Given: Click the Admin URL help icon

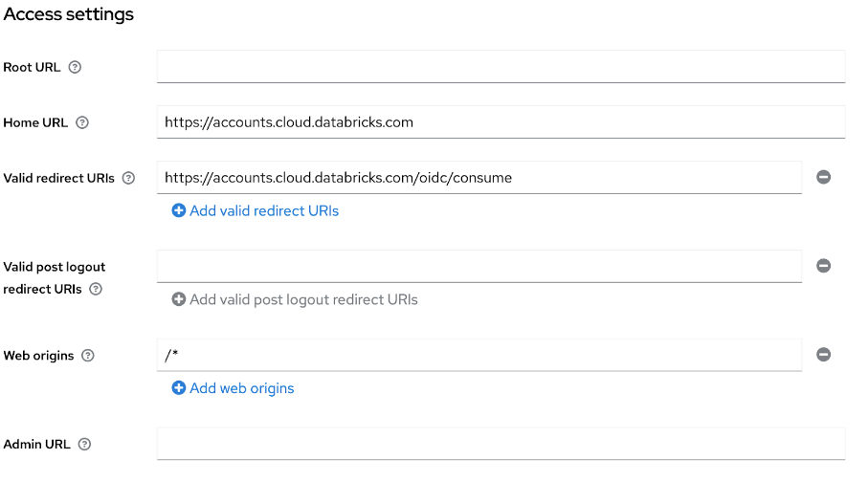Looking at the screenshot, I should point(84,444).
